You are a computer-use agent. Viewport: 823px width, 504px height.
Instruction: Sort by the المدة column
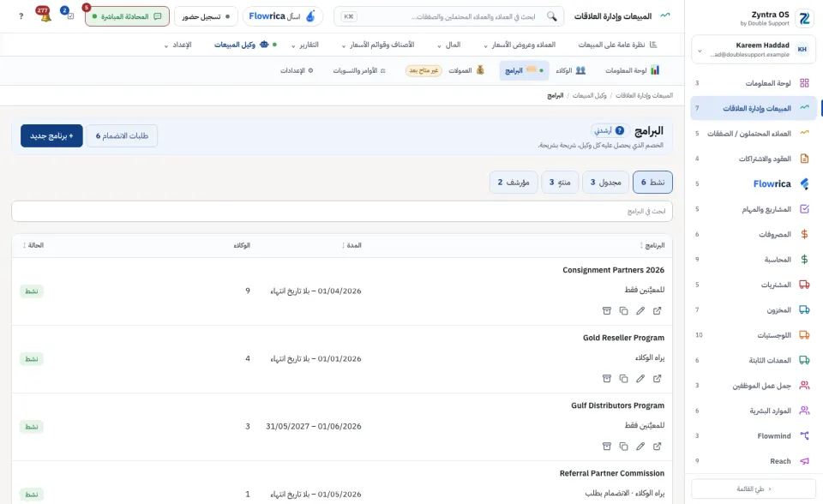click(351, 245)
